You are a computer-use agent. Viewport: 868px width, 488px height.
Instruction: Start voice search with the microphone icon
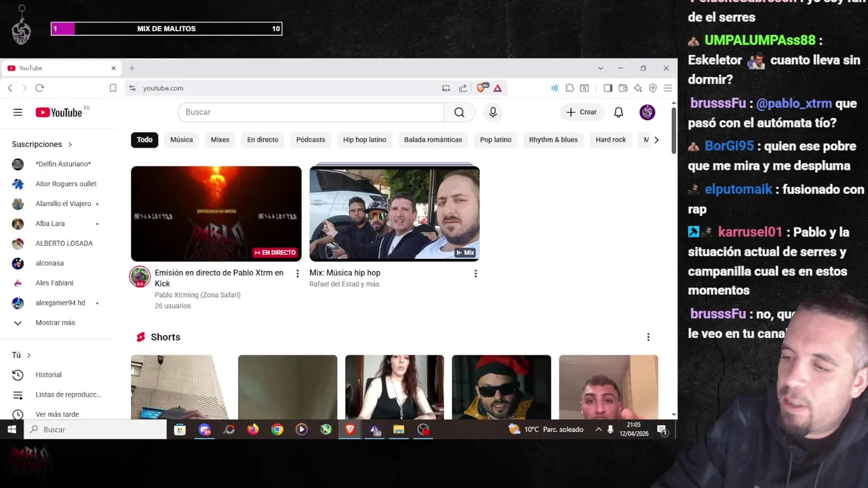point(493,113)
